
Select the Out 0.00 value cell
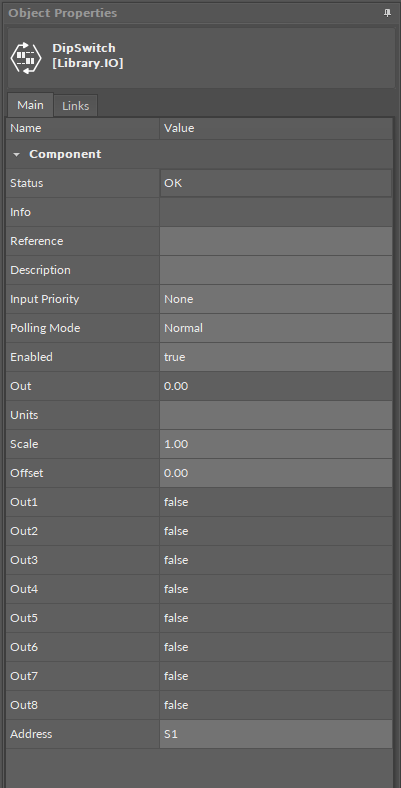[x=275, y=386]
